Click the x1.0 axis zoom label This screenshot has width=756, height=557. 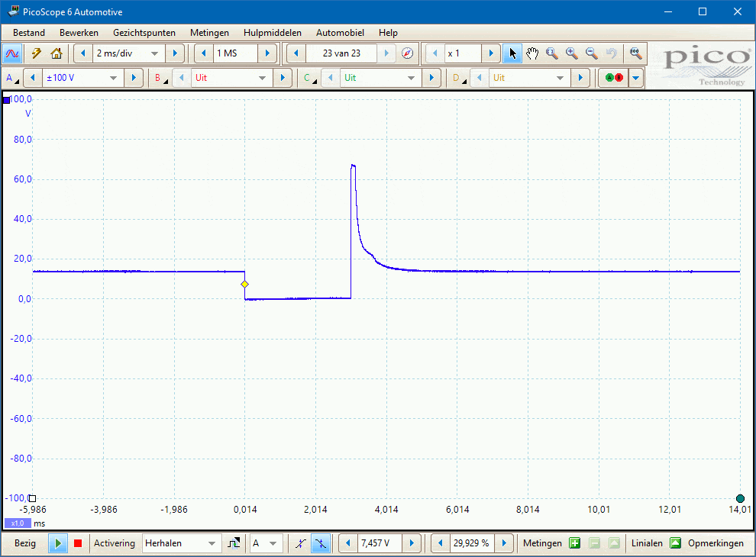18,523
